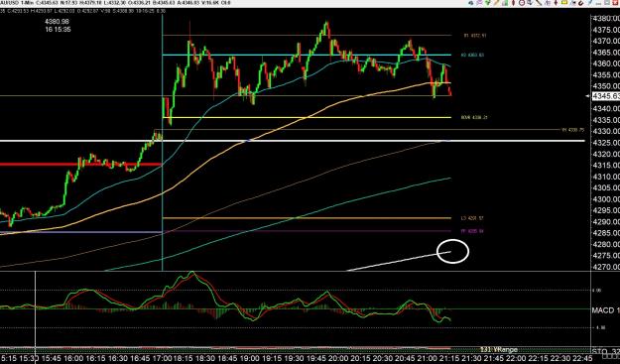Click the dark red candlestick toolbar icon

click(513, 2)
